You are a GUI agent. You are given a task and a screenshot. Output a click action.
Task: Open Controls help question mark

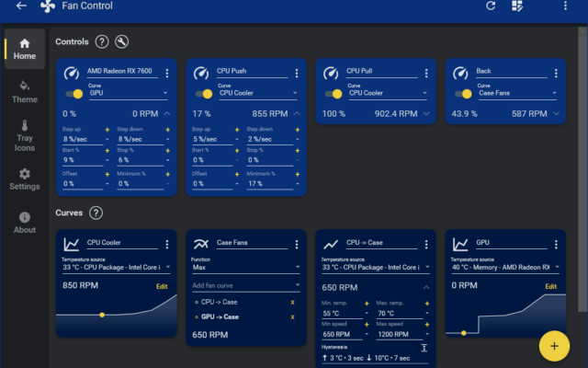(102, 41)
